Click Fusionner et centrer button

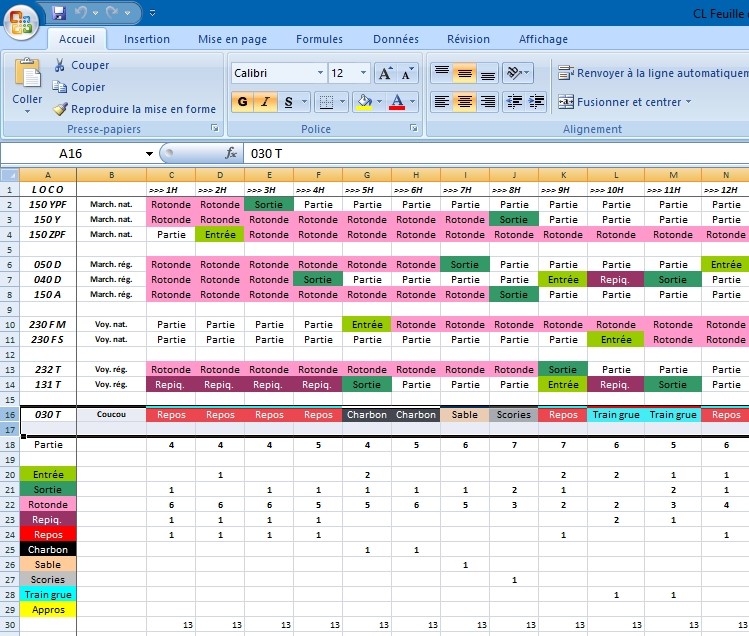[x=625, y=102]
